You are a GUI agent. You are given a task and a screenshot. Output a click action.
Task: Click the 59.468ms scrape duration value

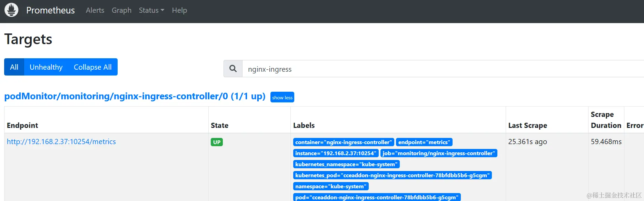click(x=606, y=142)
